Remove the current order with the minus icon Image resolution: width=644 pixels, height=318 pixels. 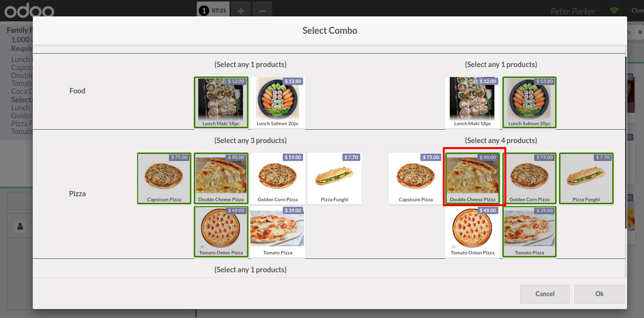coord(262,10)
